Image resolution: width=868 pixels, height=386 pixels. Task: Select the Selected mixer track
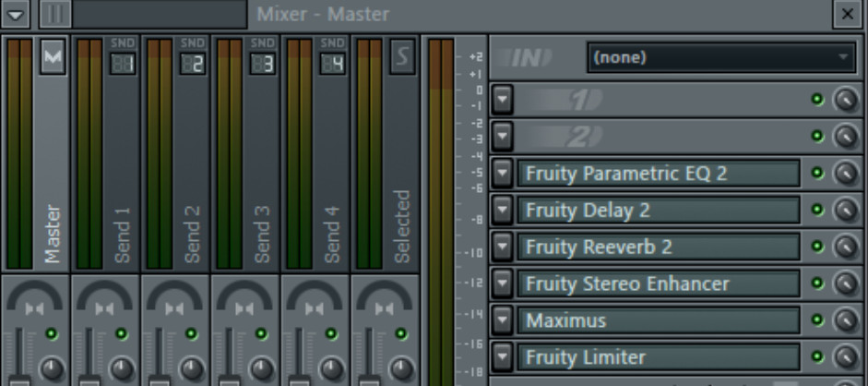click(x=385, y=154)
